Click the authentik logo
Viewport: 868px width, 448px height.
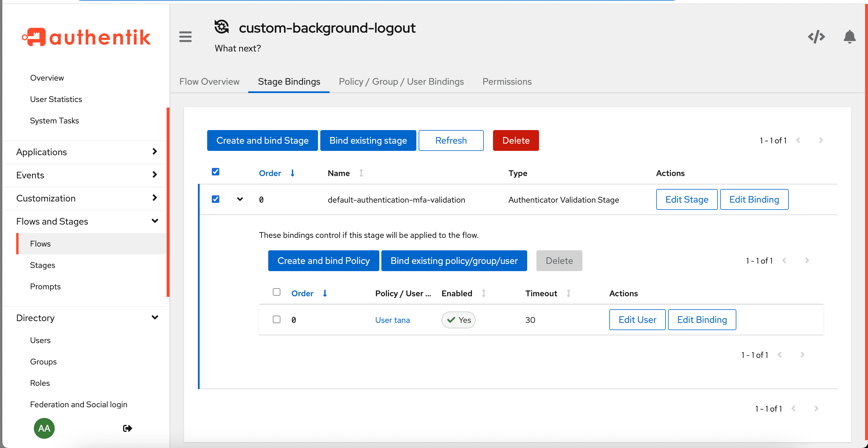(x=86, y=37)
